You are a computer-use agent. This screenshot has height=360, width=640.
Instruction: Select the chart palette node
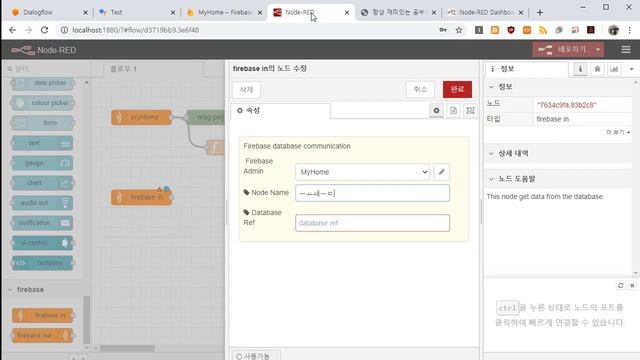click(42, 183)
